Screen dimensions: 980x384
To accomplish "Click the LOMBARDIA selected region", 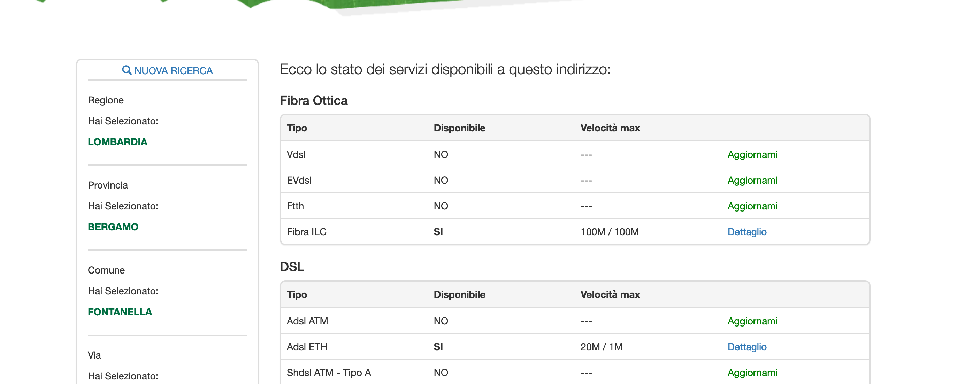I will pyautogui.click(x=117, y=142).
